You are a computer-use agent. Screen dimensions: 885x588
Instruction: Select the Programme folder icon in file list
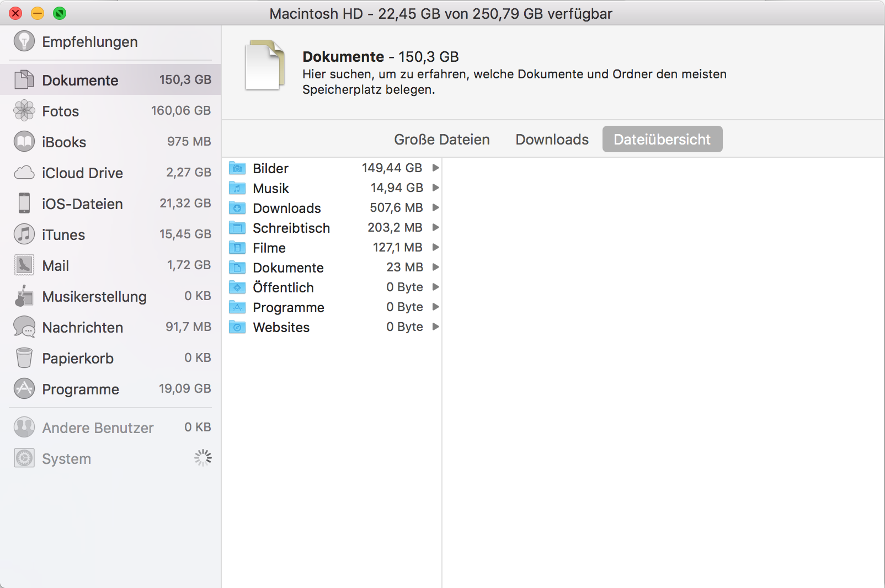[x=237, y=307]
